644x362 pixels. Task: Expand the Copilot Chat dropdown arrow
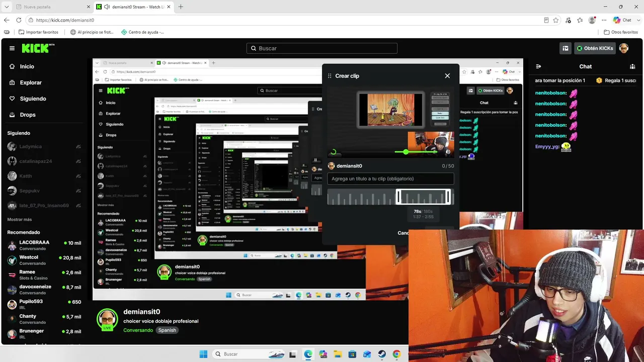pos(638,20)
